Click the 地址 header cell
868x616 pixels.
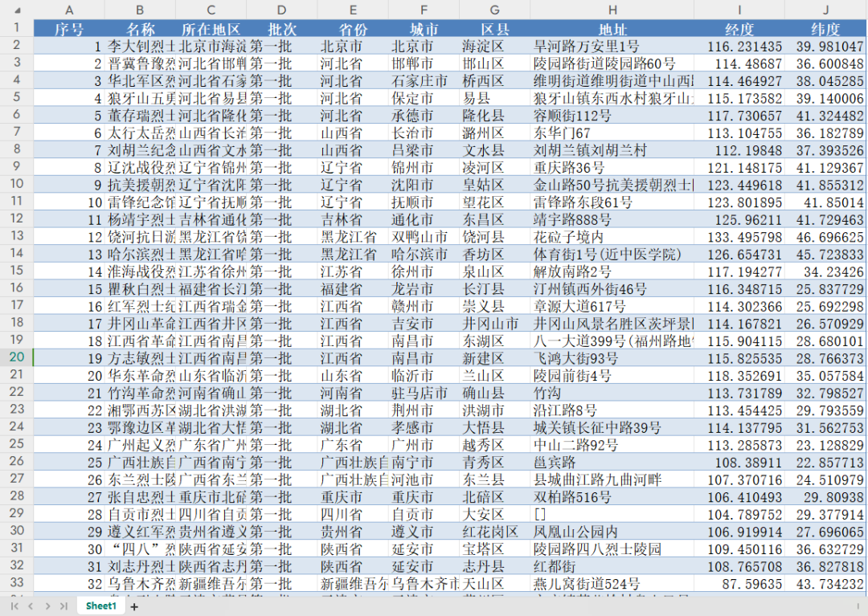pos(612,29)
